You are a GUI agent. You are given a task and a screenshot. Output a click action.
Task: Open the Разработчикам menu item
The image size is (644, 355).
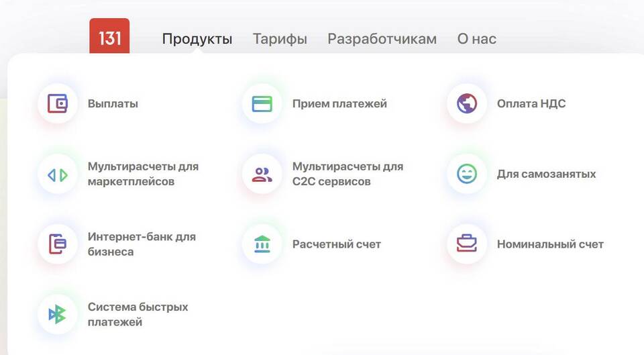tap(382, 39)
